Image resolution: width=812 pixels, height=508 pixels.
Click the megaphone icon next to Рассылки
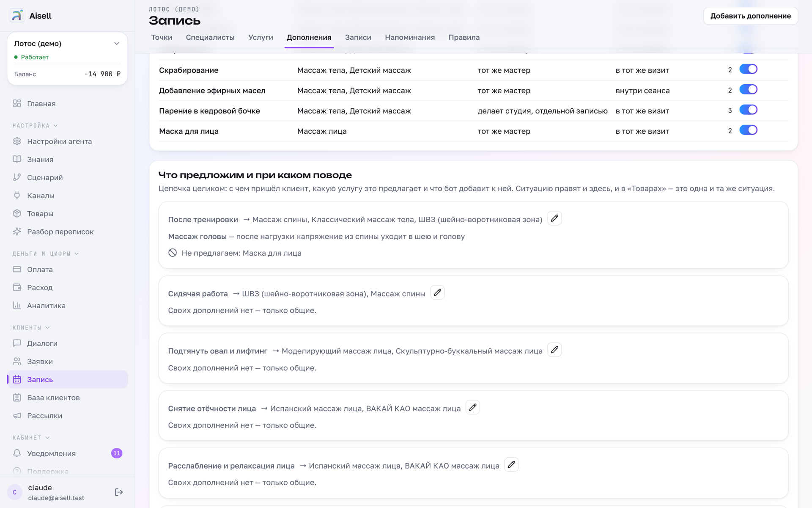coord(17,416)
